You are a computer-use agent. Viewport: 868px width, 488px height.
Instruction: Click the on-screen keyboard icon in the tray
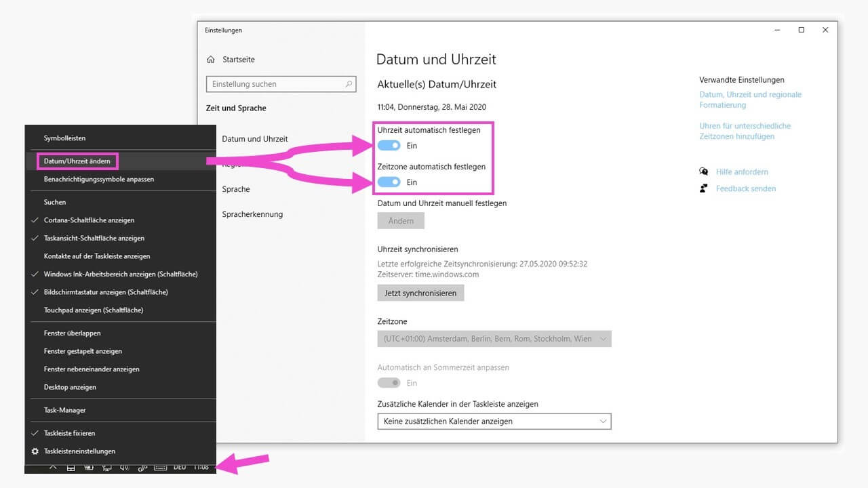[161, 468]
